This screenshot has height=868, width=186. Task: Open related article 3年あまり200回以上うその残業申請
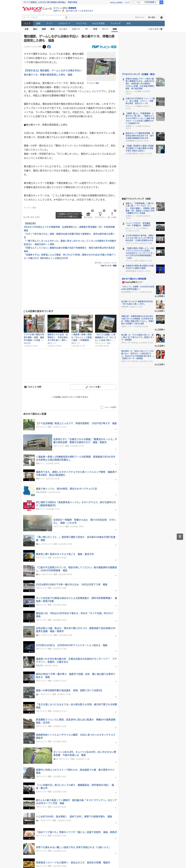[70, 229]
